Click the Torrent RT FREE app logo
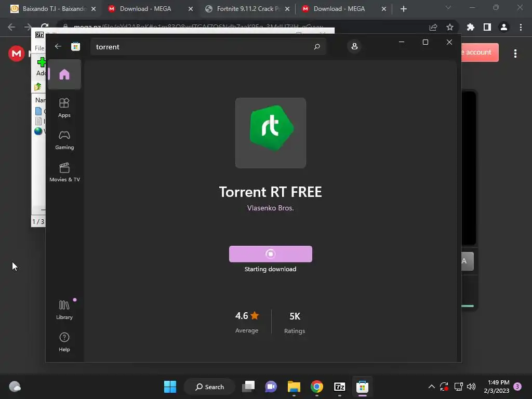Image resolution: width=532 pixels, height=399 pixels. 270,132
